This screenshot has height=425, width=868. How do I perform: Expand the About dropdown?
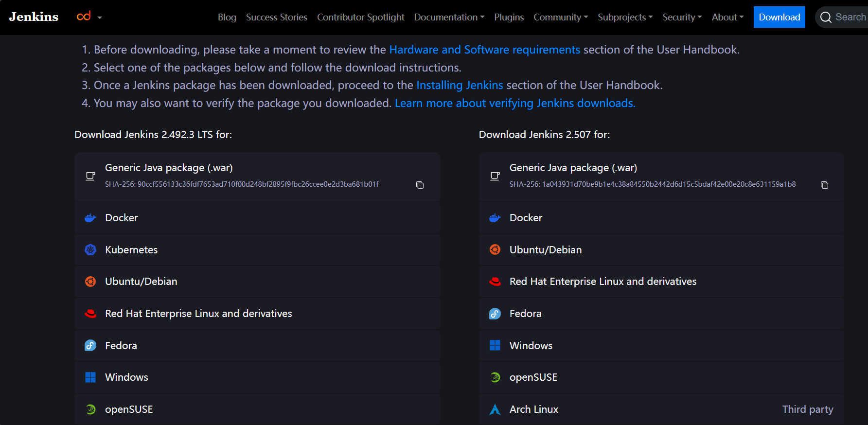click(x=728, y=17)
